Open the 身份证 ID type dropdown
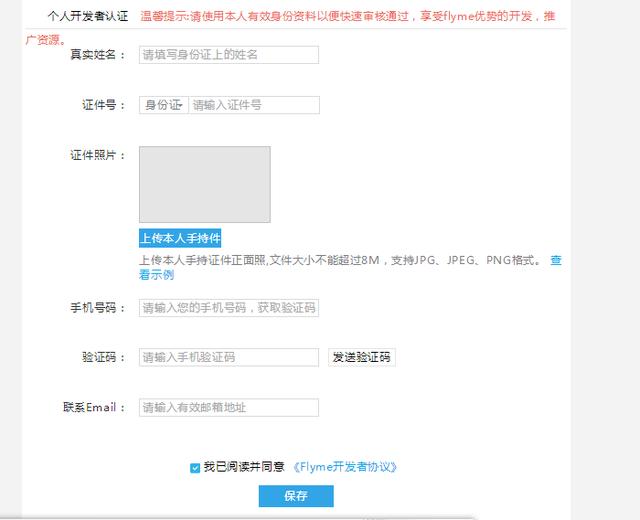This screenshot has width=640, height=520. (163, 105)
